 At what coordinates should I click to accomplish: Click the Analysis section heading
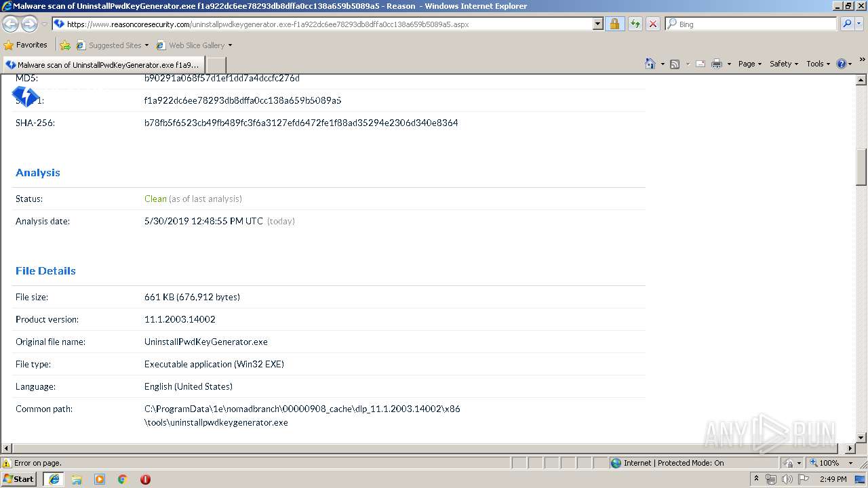[x=38, y=173]
